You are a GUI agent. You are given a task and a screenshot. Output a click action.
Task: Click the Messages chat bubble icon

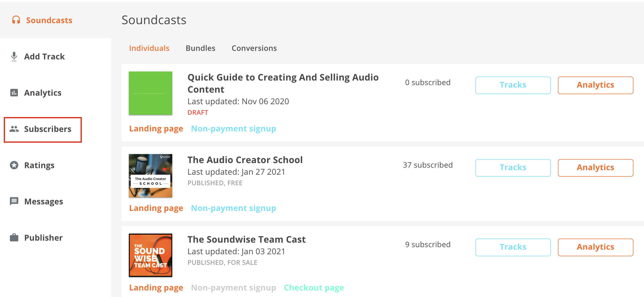pyautogui.click(x=14, y=201)
